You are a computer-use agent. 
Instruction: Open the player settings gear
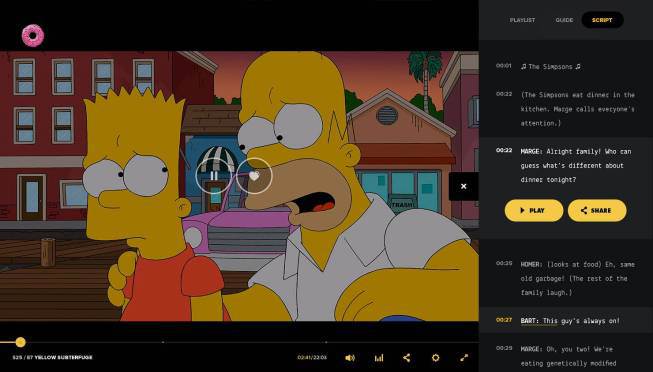[436, 358]
